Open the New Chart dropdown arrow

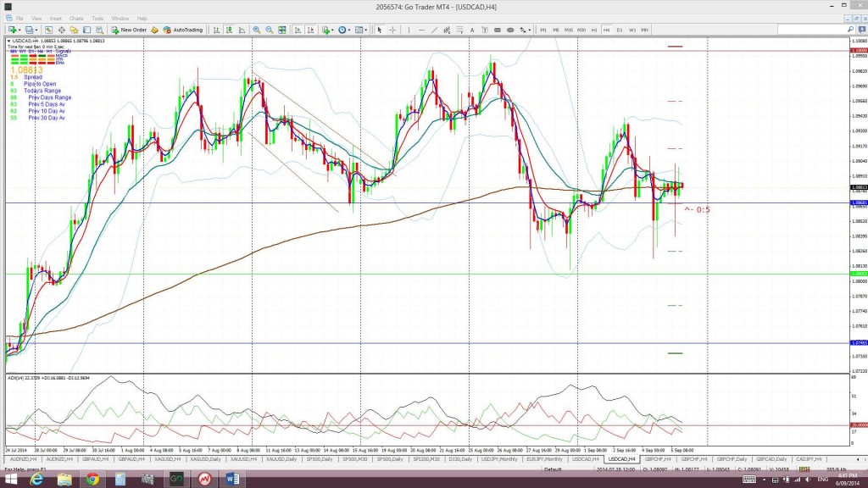(18, 30)
